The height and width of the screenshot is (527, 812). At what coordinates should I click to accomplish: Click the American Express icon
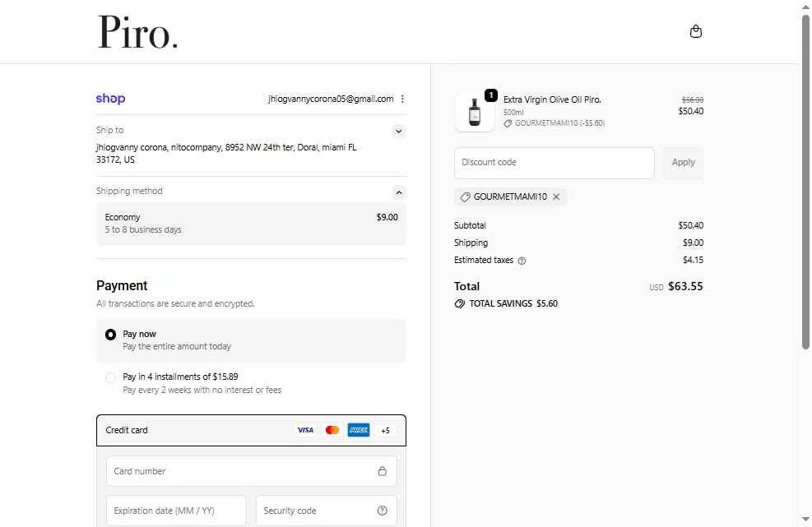pyautogui.click(x=359, y=430)
